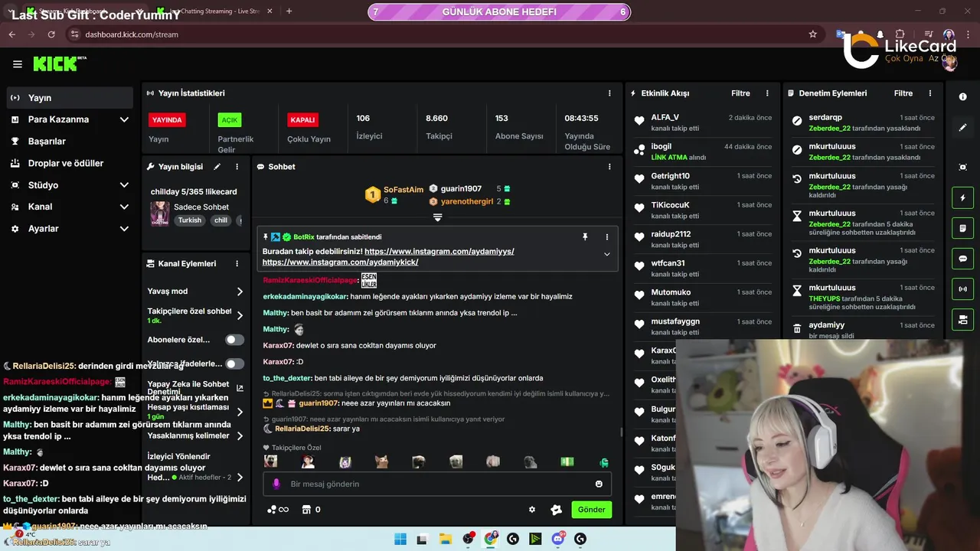The height and width of the screenshot is (551, 980).
Task: Click the chat panel scrollbar
Action: click(621, 432)
